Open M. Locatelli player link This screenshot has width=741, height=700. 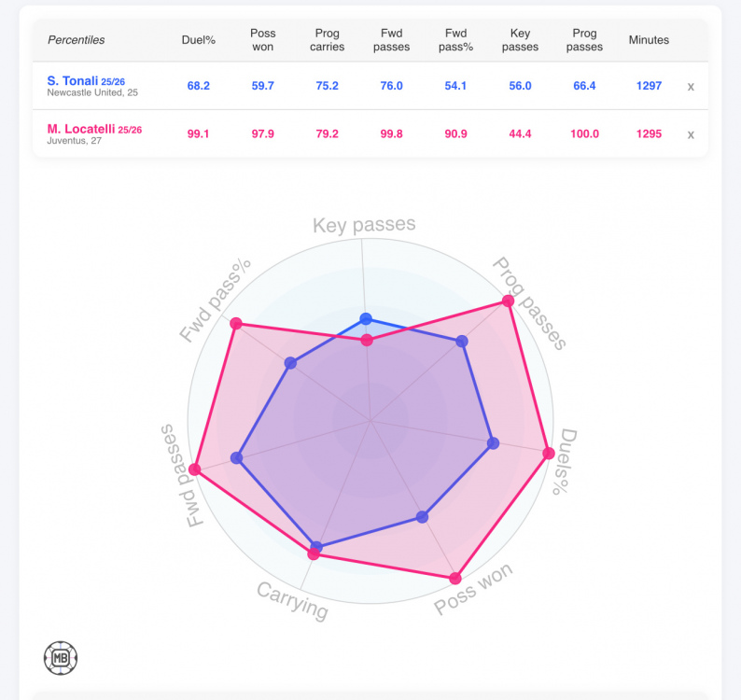[x=81, y=129]
